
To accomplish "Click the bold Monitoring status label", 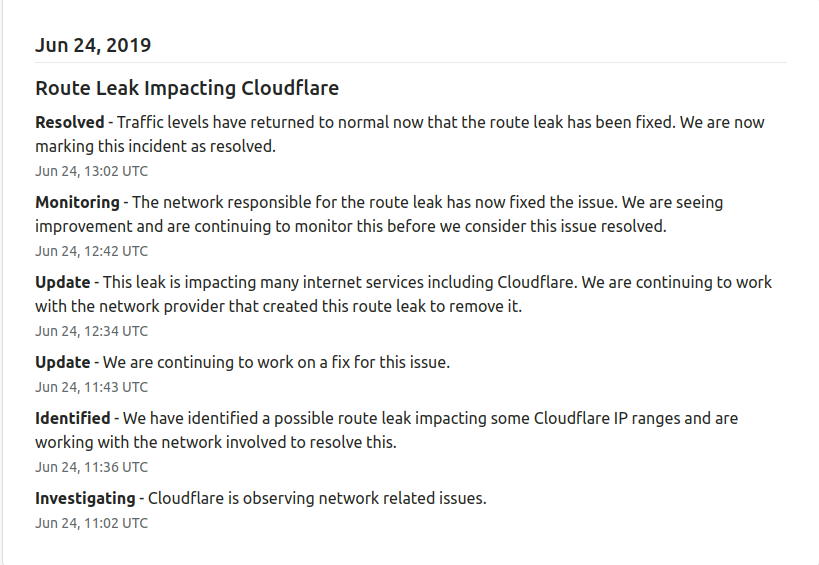I will tap(77, 203).
